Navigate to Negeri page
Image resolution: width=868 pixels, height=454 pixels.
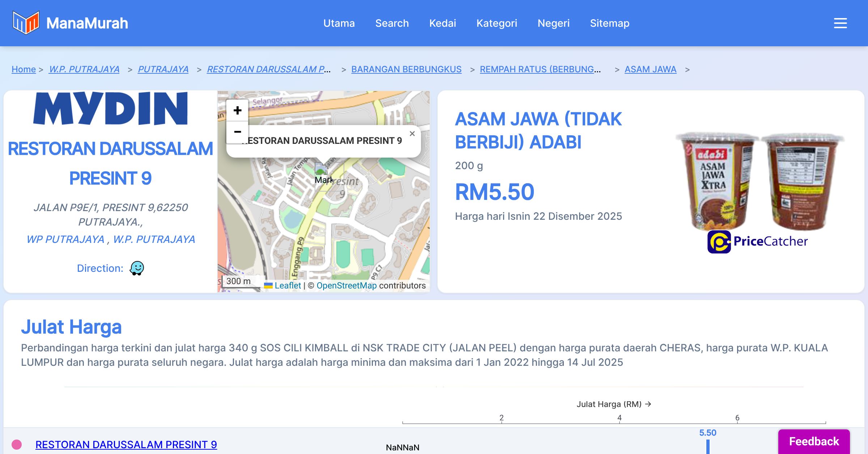[553, 23]
